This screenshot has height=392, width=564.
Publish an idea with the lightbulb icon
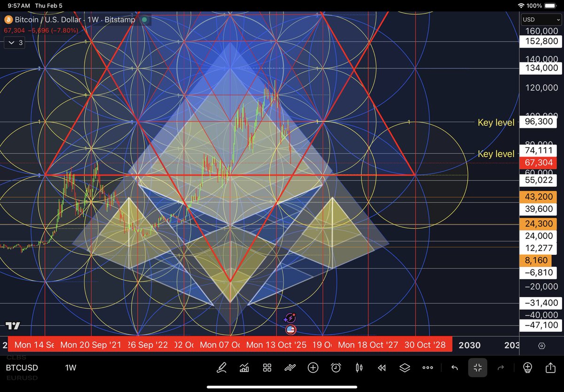527,368
